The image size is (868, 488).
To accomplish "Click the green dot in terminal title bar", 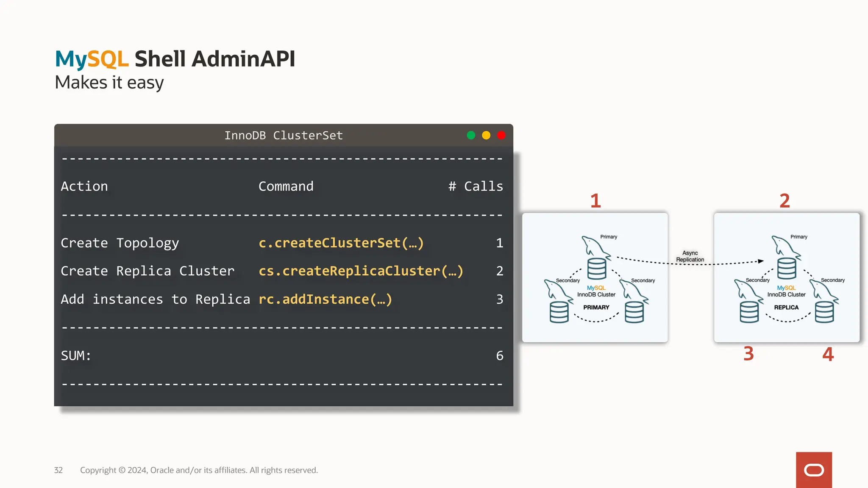I will 471,135.
